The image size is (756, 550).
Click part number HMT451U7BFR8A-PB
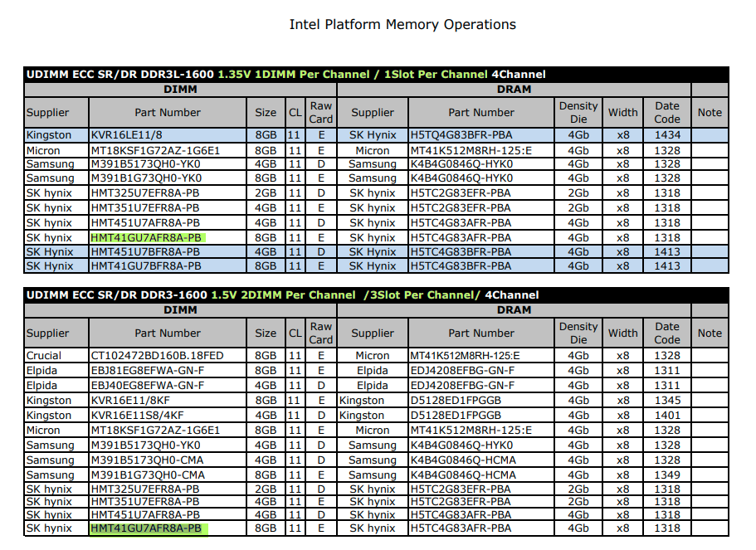145,251
